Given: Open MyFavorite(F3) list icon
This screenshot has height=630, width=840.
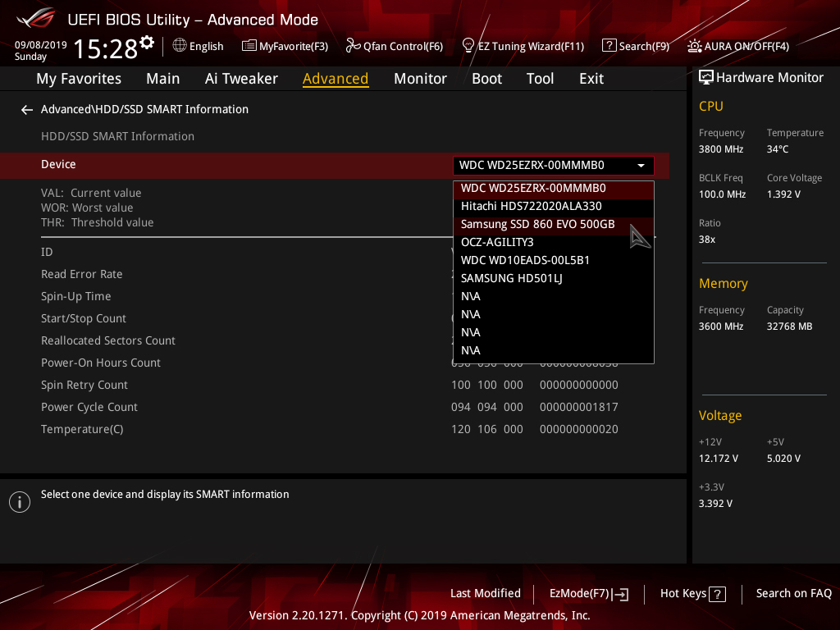Looking at the screenshot, I should pos(249,46).
